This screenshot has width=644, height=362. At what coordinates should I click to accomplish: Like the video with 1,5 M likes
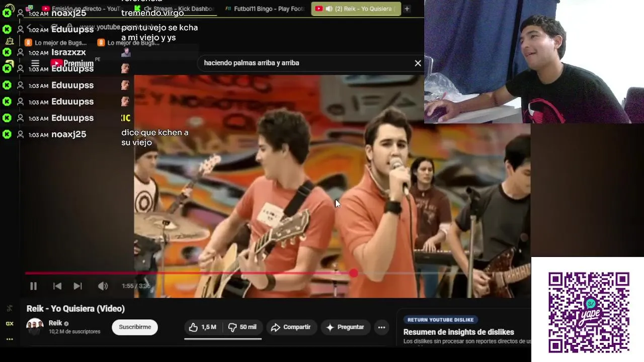point(202,327)
